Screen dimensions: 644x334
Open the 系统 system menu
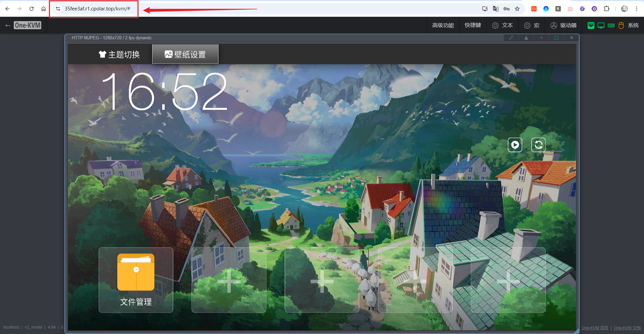pos(633,25)
